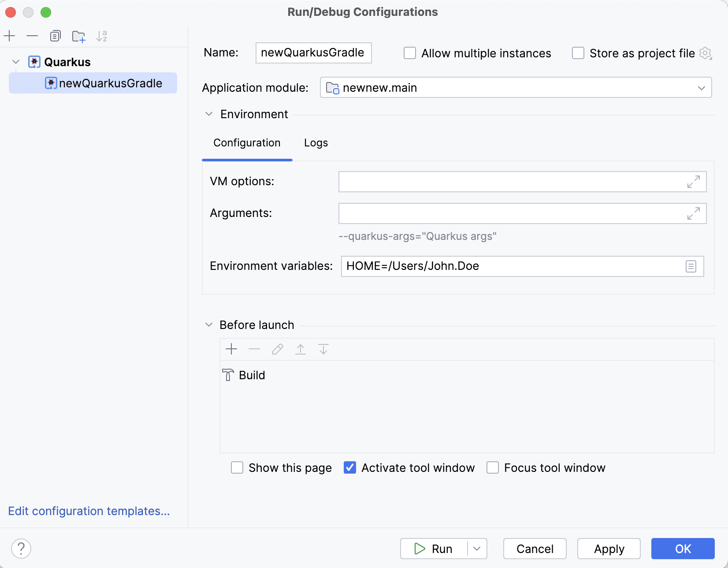Collapse the Quarkus tree node
Image resolution: width=728 pixels, height=568 pixels.
point(16,62)
